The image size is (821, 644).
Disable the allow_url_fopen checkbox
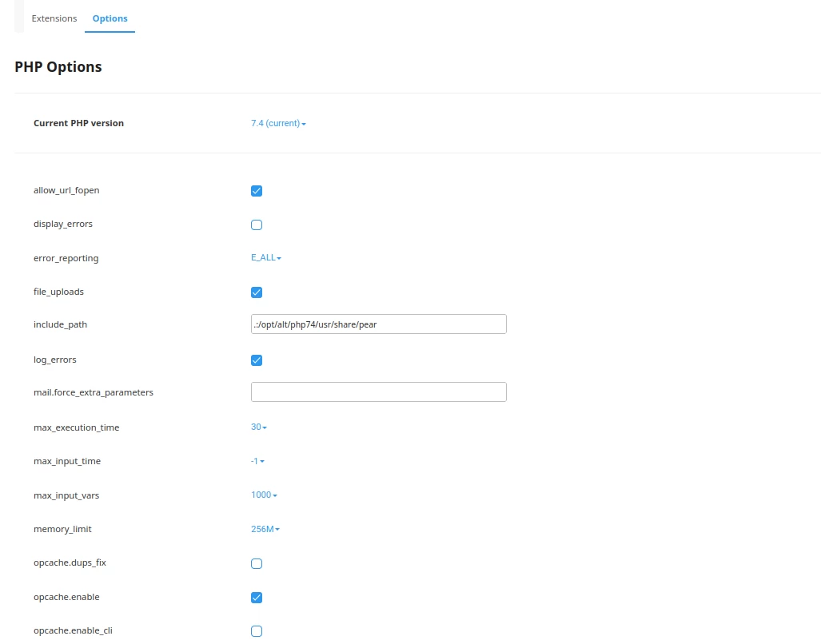click(256, 190)
